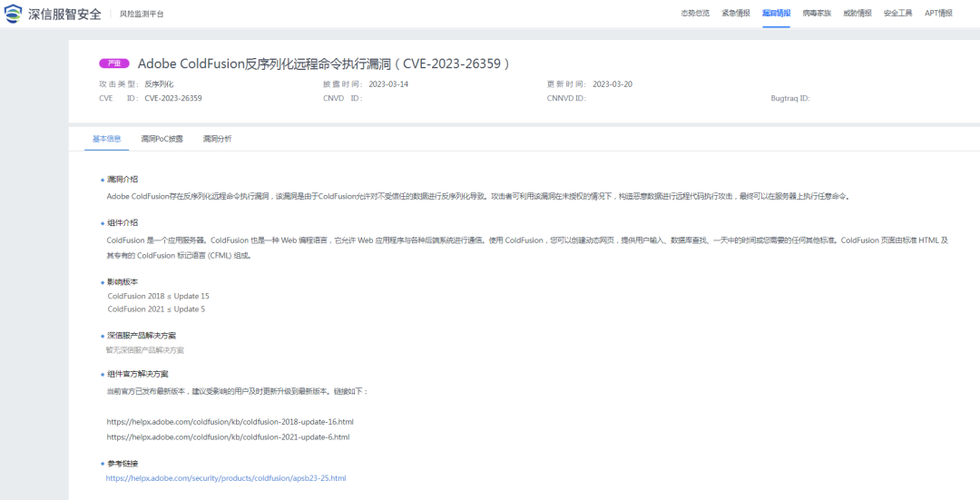Screen dimensions: 980x500
Task: Open the 紧急情报 menu
Action: (736, 13)
